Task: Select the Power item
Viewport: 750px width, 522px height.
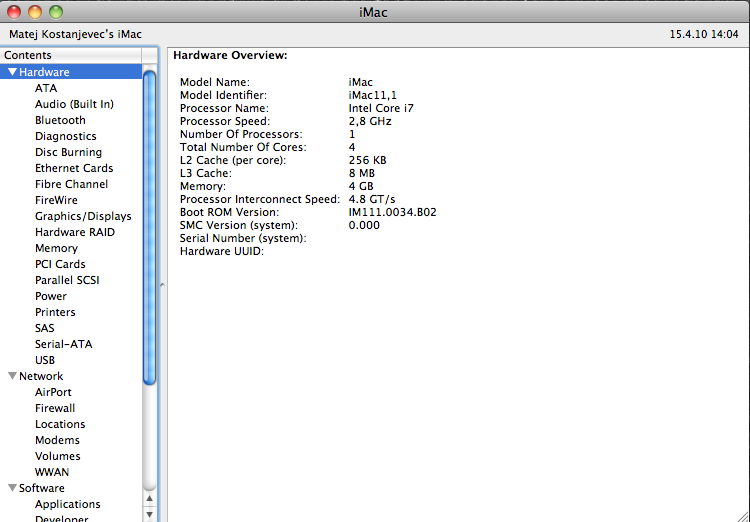Action: click(x=51, y=296)
